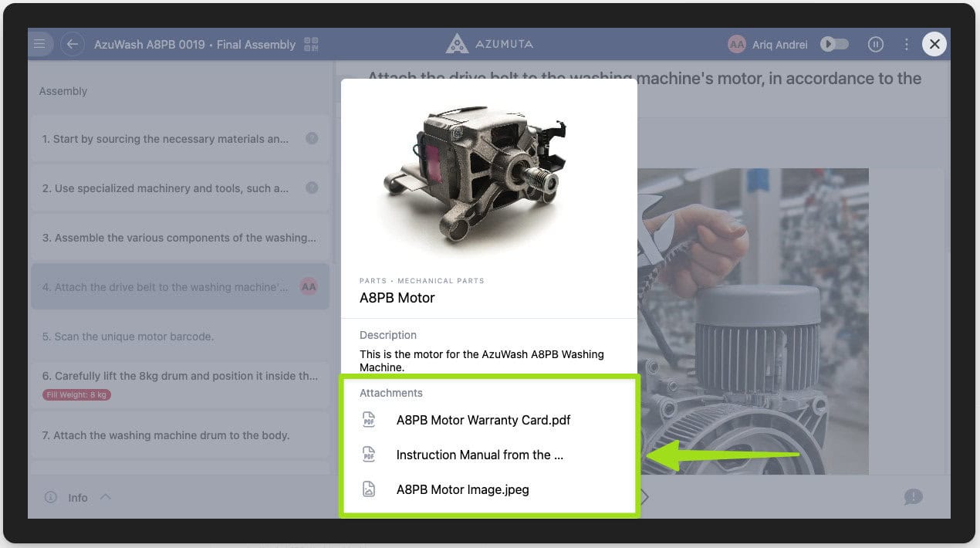Select step 7 attach drum to body

pyautogui.click(x=166, y=435)
